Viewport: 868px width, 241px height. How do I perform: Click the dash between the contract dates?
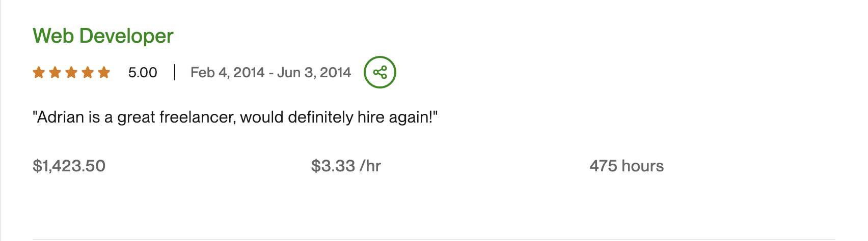coord(271,73)
